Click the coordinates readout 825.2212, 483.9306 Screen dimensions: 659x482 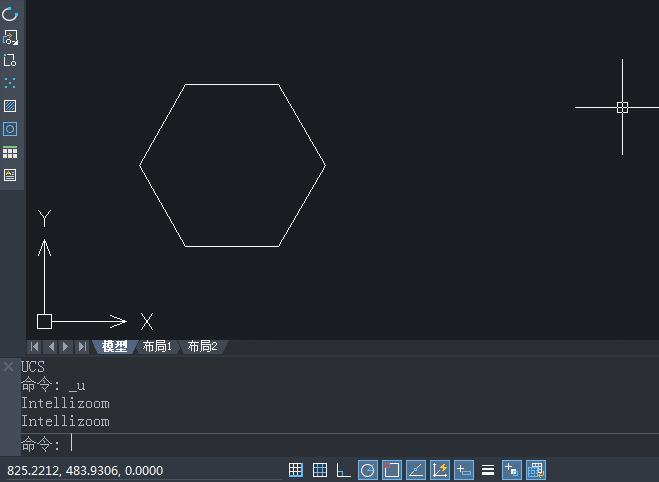(x=85, y=470)
